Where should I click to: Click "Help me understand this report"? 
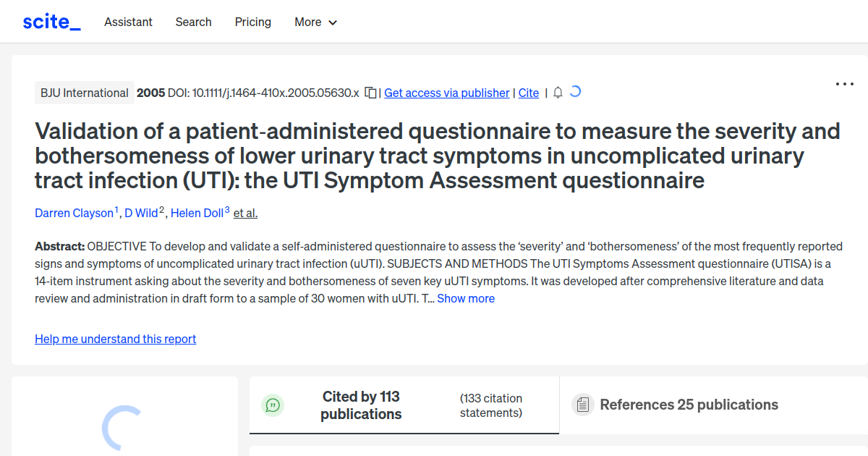[115, 339]
